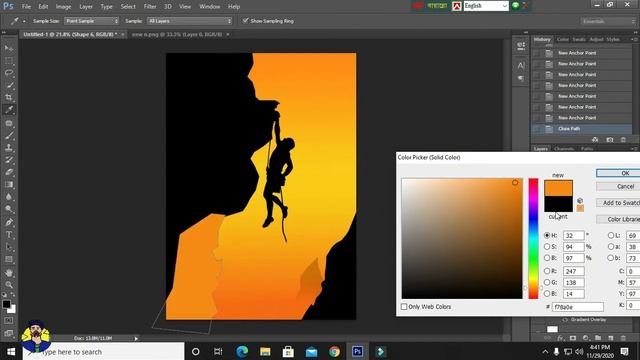Click the Windows Start button
This screenshot has height=360, width=640.
point(11,351)
